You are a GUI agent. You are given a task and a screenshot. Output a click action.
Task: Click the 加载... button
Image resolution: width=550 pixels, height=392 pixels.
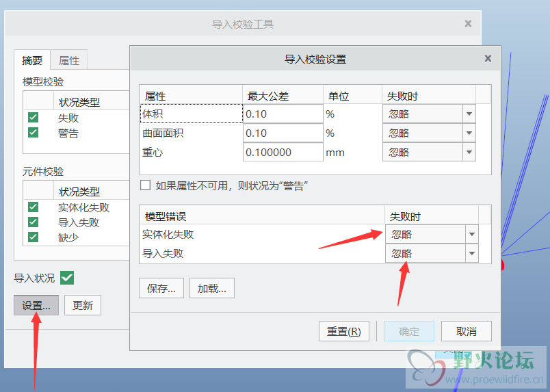[x=212, y=288]
